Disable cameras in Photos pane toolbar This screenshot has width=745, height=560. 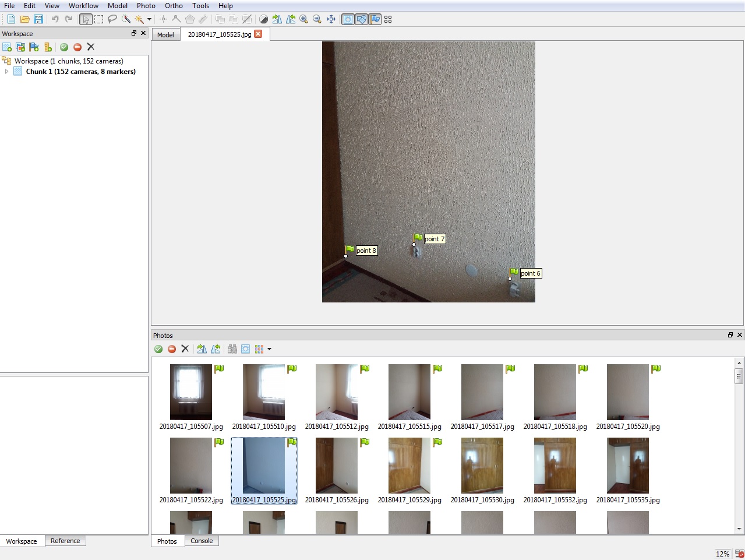click(x=172, y=349)
